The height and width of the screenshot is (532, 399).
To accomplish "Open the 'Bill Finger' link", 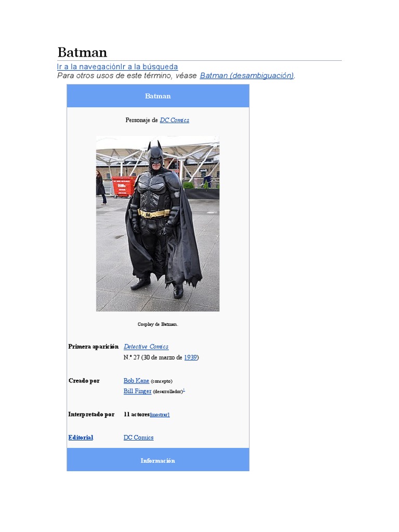I will click(137, 391).
